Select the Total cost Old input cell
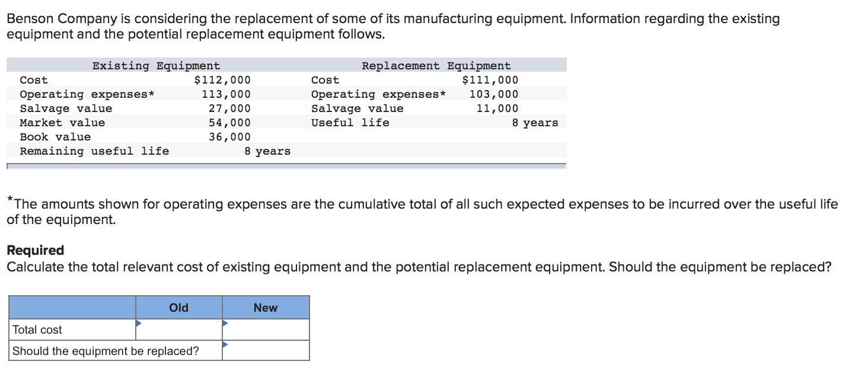868x390 pixels. point(179,330)
